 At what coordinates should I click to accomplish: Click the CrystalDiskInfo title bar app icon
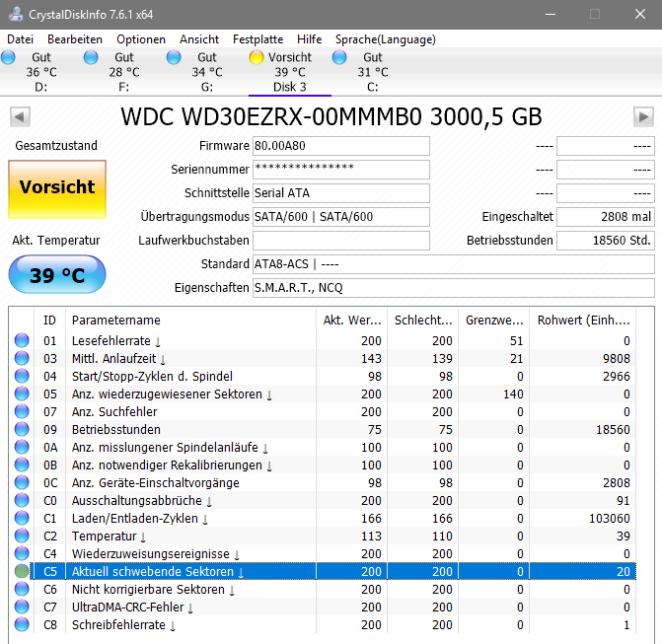(x=15, y=14)
